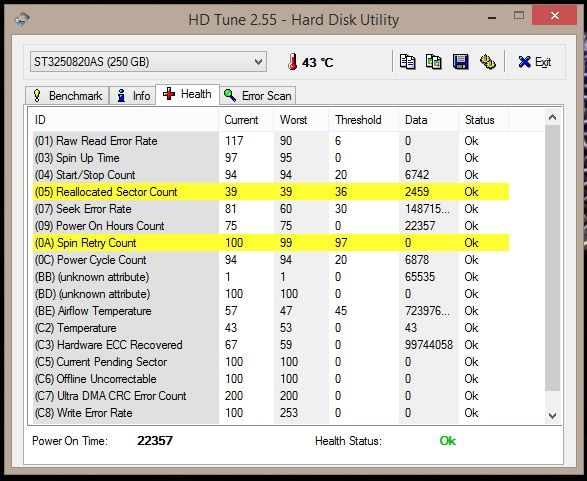Select the Offline Uncorrectable row
Screen dimensions: 587x481
[271, 379]
